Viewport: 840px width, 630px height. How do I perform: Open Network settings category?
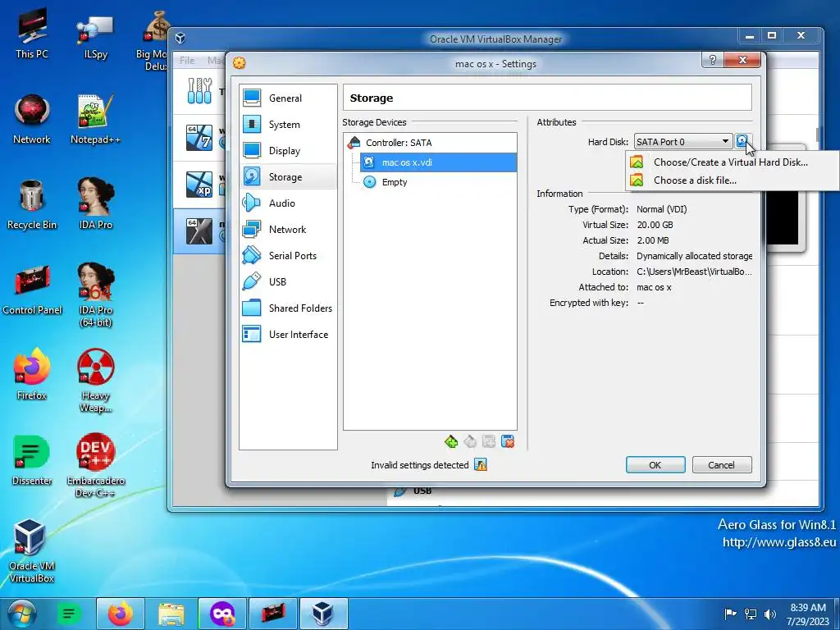click(288, 230)
